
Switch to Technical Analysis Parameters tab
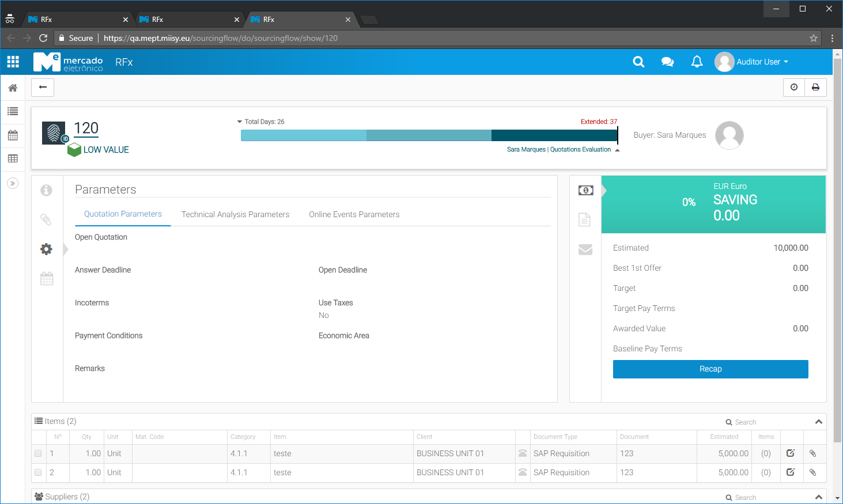235,214
